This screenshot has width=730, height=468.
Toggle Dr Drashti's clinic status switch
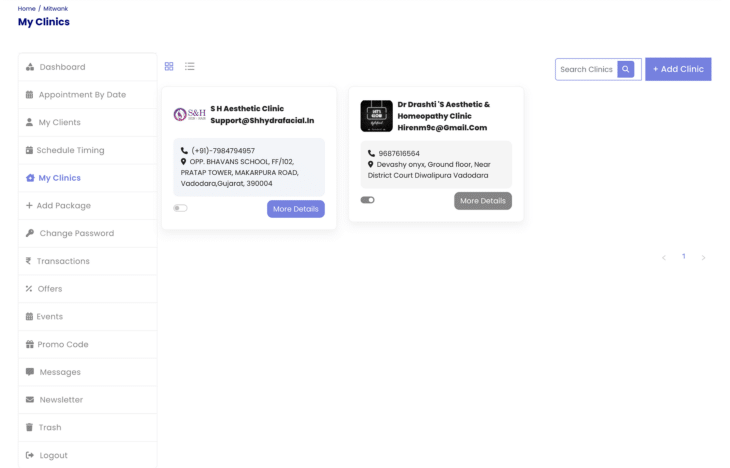point(368,200)
